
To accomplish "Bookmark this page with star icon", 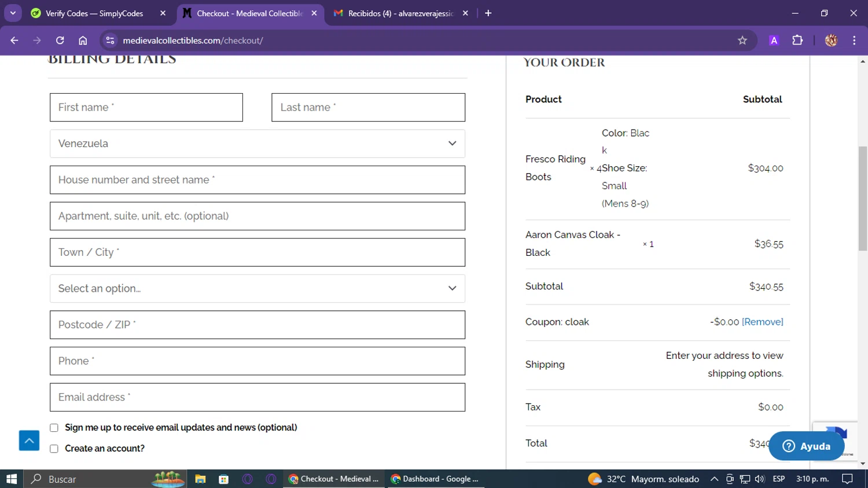I will click(742, 41).
